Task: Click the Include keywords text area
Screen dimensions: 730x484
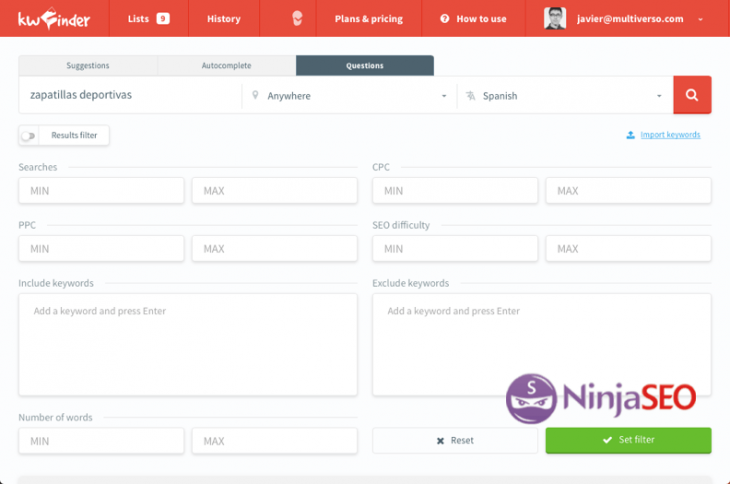Action: coord(188,344)
